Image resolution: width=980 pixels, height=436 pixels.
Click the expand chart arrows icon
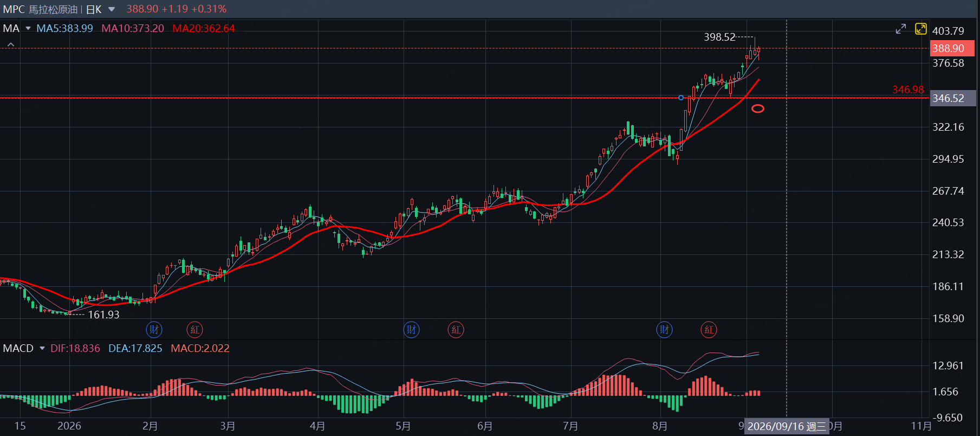coord(901,29)
